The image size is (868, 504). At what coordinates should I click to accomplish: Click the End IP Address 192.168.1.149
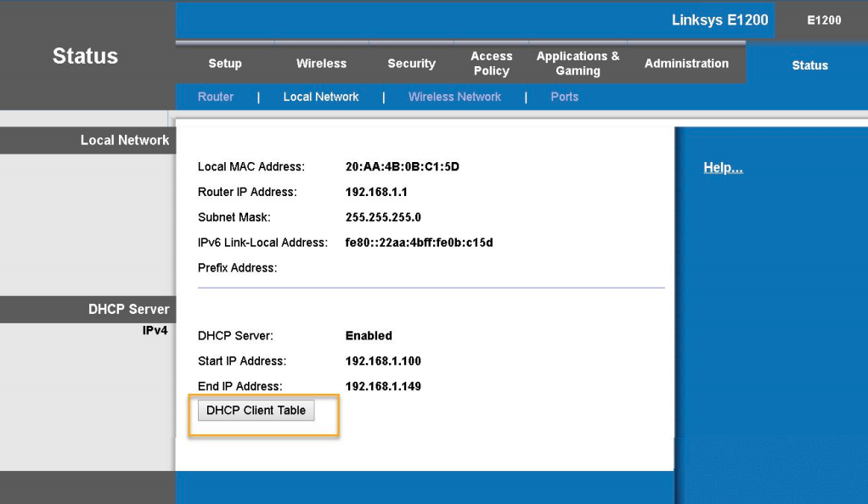(383, 386)
